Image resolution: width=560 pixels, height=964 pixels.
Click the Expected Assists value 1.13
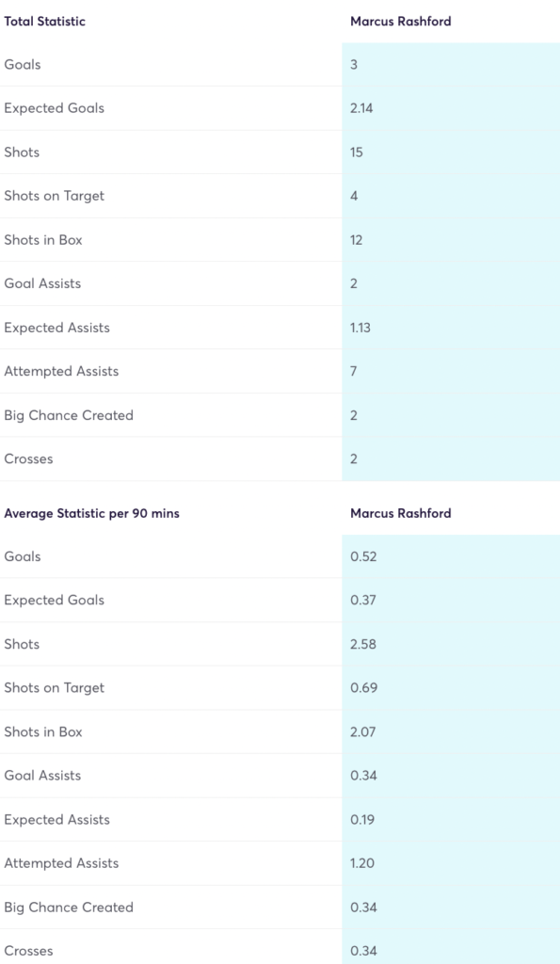point(360,328)
